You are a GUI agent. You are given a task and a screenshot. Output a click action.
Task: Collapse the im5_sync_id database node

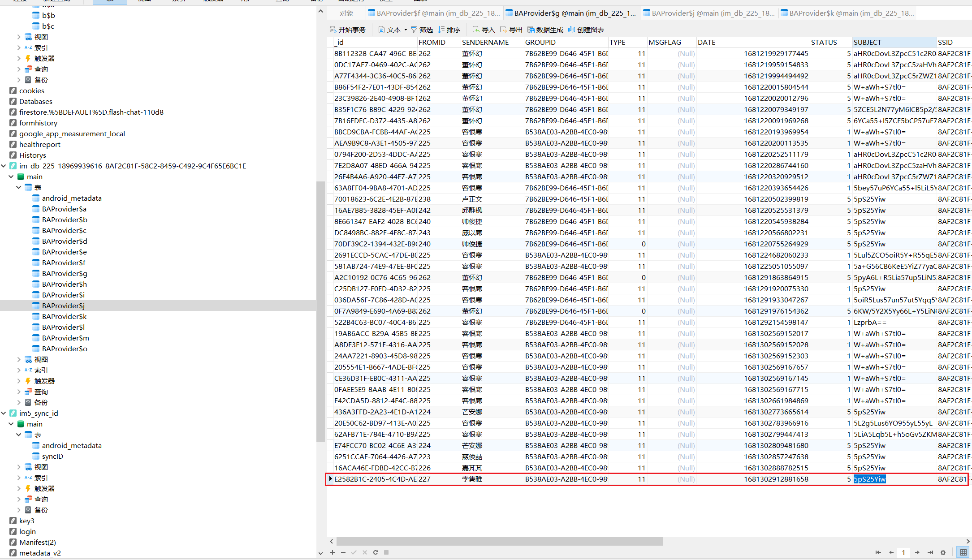pos(4,413)
